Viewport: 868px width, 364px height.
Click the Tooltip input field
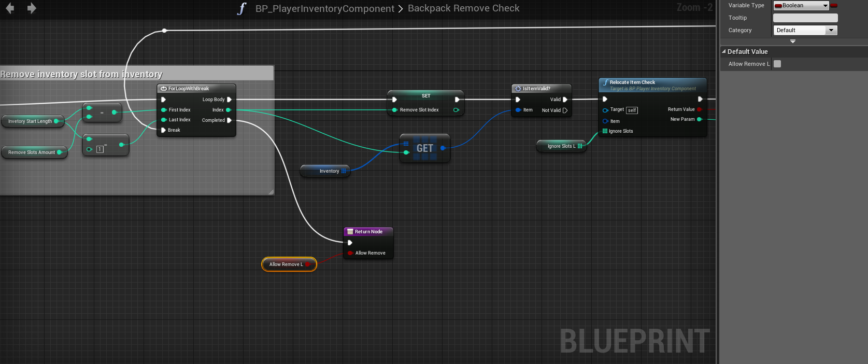tap(805, 18)
